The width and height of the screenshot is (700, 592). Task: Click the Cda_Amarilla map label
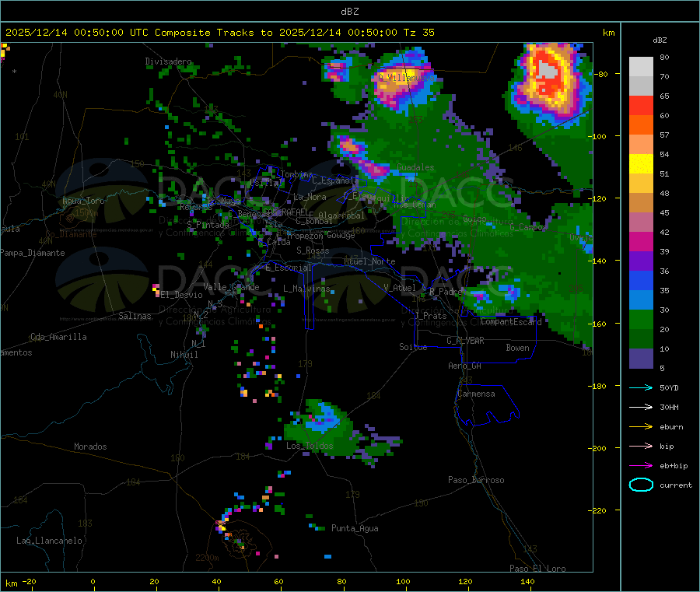[x=58, y=337]
